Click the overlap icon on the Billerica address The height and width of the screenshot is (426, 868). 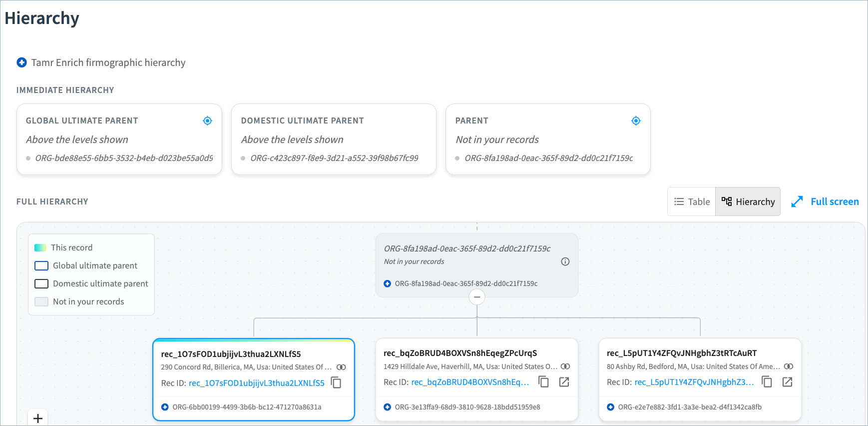click(341, 367)
